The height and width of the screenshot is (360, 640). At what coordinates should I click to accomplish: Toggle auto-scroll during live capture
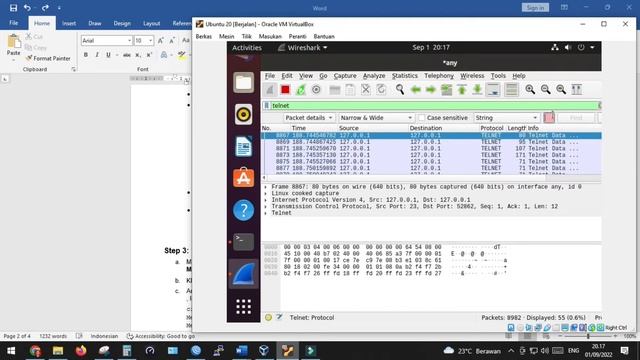[493, 89]
